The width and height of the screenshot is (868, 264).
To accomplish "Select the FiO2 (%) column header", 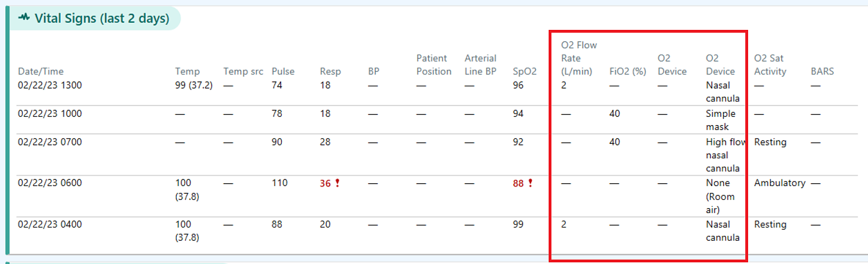I will click(x=628, y=71).
